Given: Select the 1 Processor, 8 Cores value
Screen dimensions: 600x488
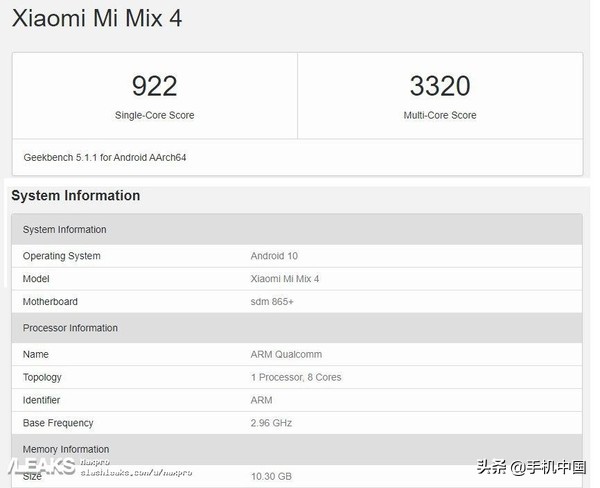Looking at the screenshot, I should (x=296, y=378).
